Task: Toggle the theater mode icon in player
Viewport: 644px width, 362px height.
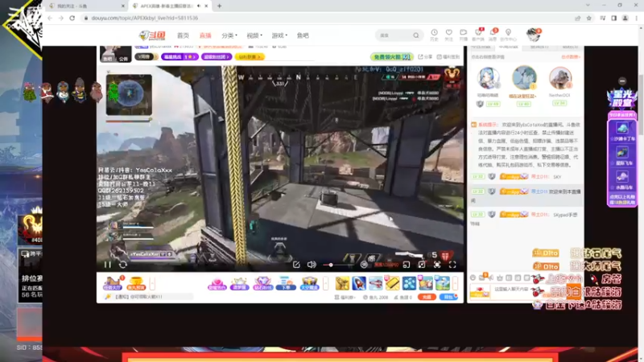Action: (x=421, y=265)
